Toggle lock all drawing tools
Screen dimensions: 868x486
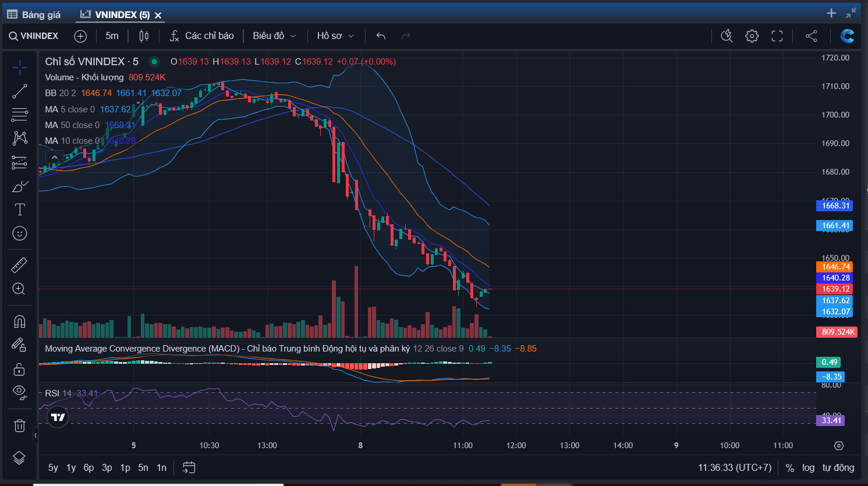point(19,369)
